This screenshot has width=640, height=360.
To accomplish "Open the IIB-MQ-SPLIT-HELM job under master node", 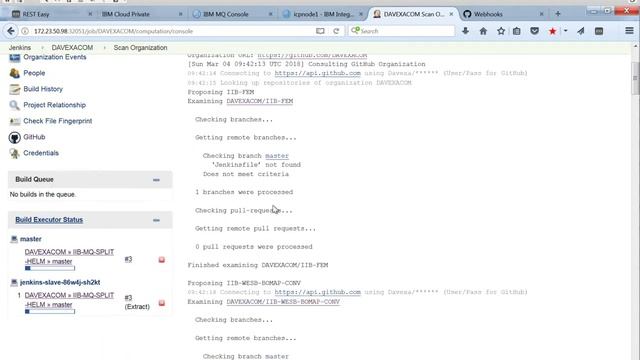I will [69, 257].
